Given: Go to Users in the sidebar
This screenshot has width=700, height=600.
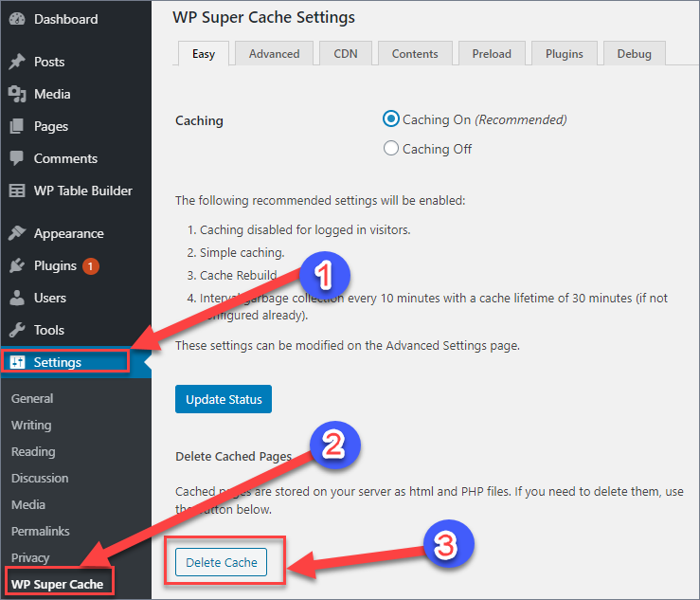Looking at the screenshot, I should click(50, 298).
